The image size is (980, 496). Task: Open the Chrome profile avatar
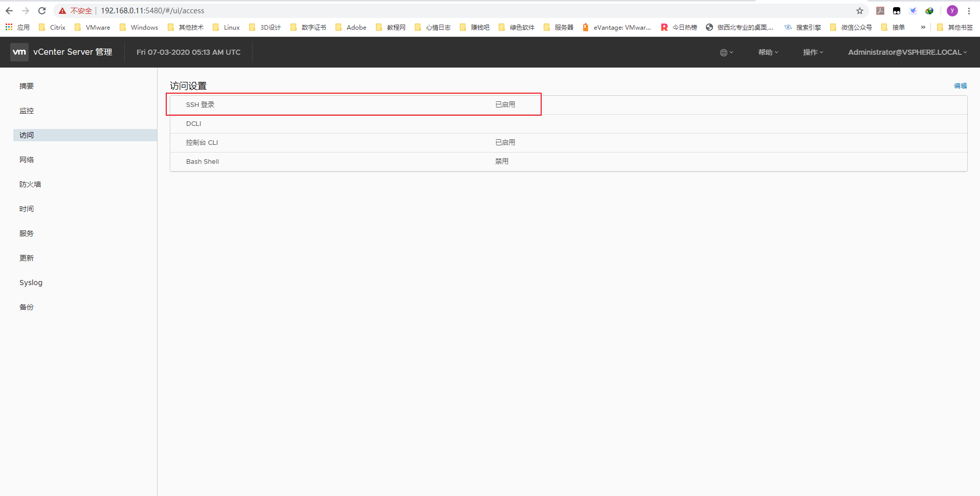[x=952, y=11]
